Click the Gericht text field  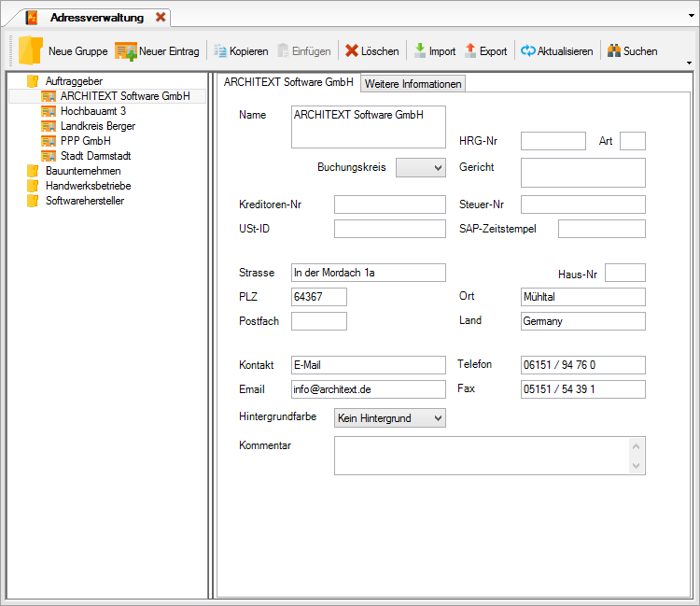583,173
